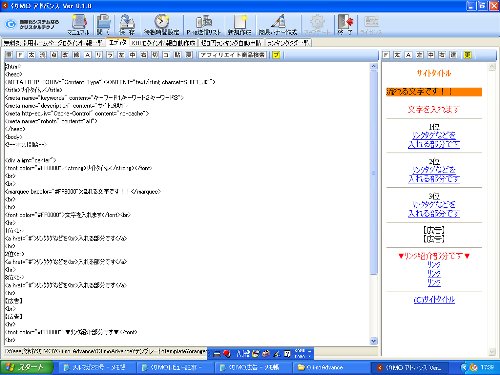
Task: Switch to the エディタ tab
Action: click(117, 42)
